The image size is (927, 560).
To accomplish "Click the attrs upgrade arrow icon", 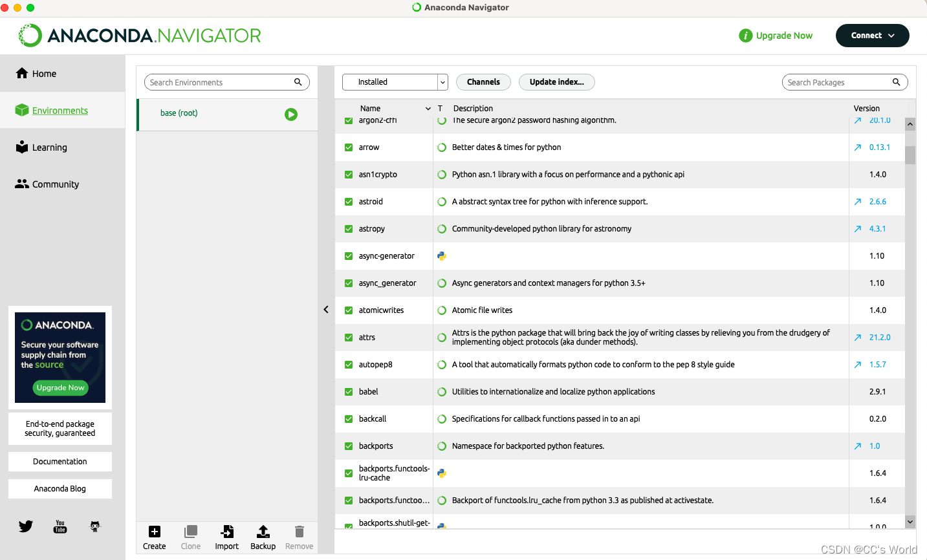I will (858, 338).
